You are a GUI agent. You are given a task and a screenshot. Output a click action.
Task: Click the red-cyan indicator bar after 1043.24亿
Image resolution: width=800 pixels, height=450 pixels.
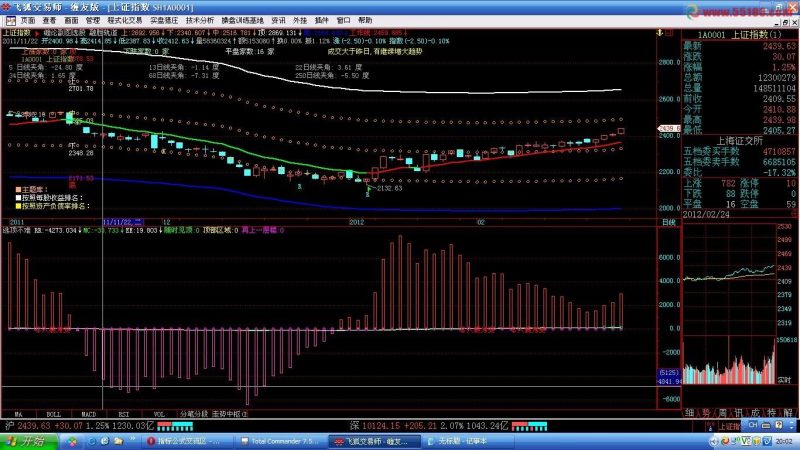[529, 426]
